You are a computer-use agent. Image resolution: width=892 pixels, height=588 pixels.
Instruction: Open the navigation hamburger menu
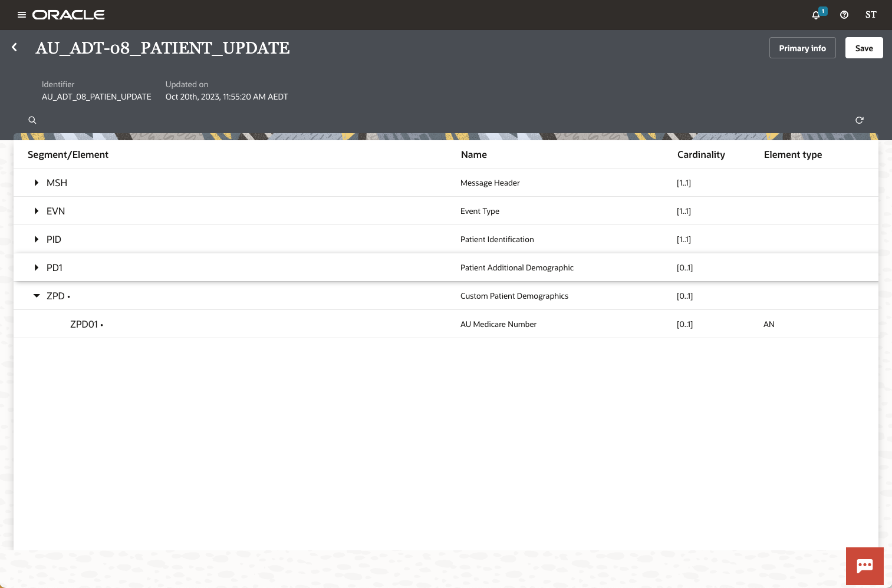point(22,15)
